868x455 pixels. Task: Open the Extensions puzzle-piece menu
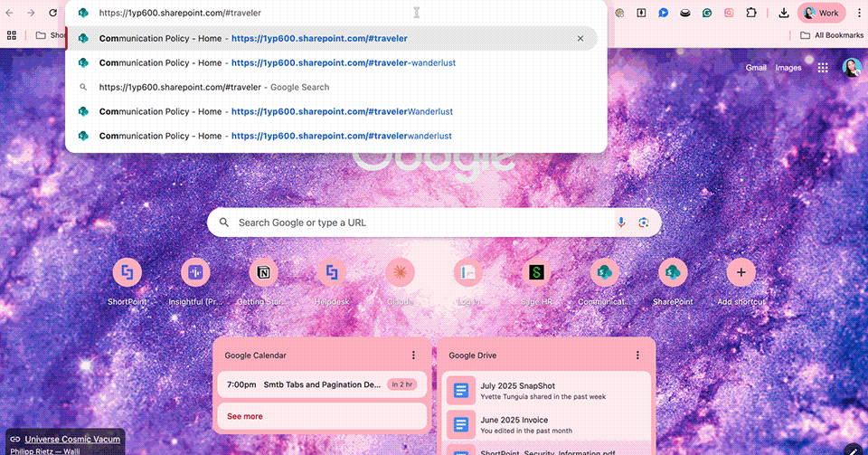coord(751,13)
